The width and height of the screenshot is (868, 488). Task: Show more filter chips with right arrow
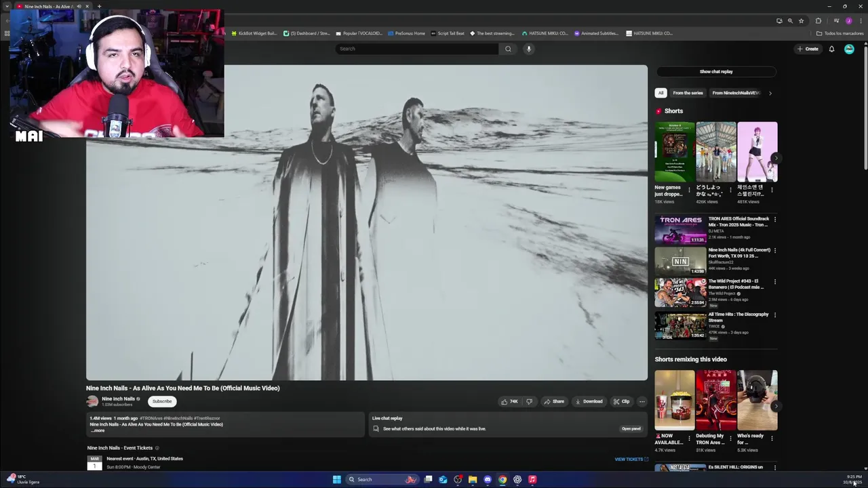(x=770, y=93)
